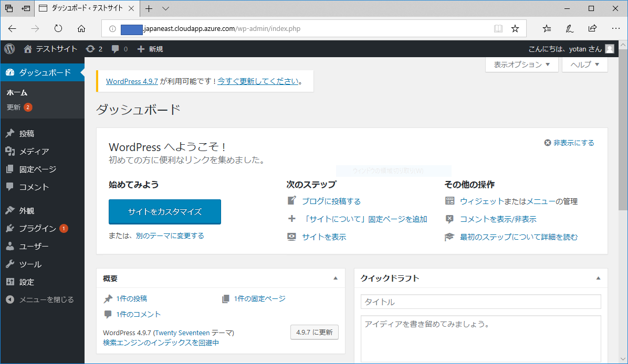Add page to favorites with star icon
This screenshot has height=364, width=628.
tap(515, 28)
